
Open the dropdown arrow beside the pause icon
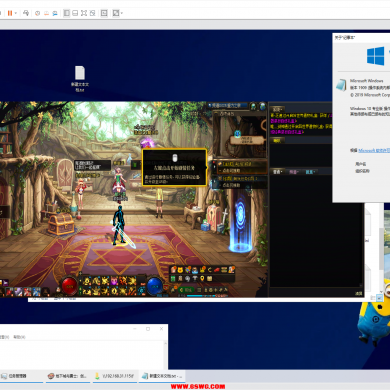pos(15,13)
